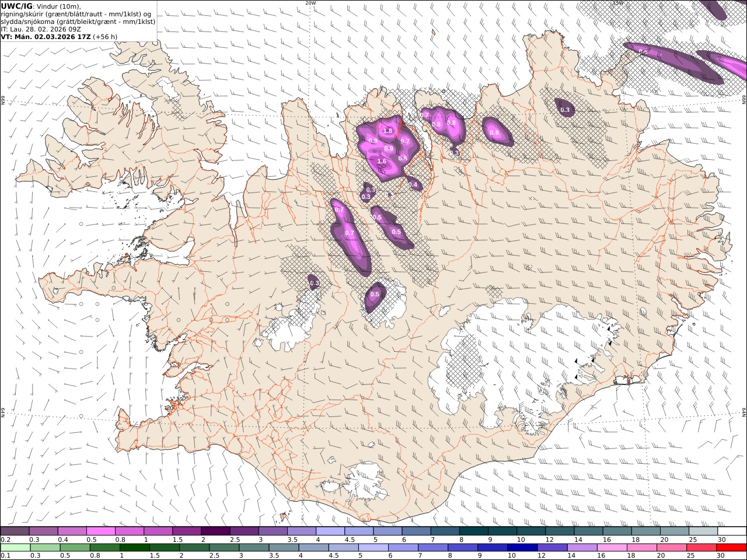Click the 1.8 precipitation value label
This screenshot has width=747, height=560.
point(388,131)
